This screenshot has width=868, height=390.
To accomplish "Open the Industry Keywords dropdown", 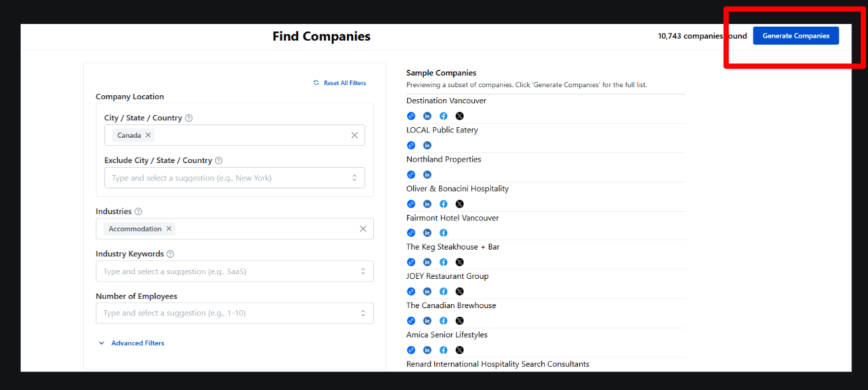I will pyautogui.click(x=235, y=272).
